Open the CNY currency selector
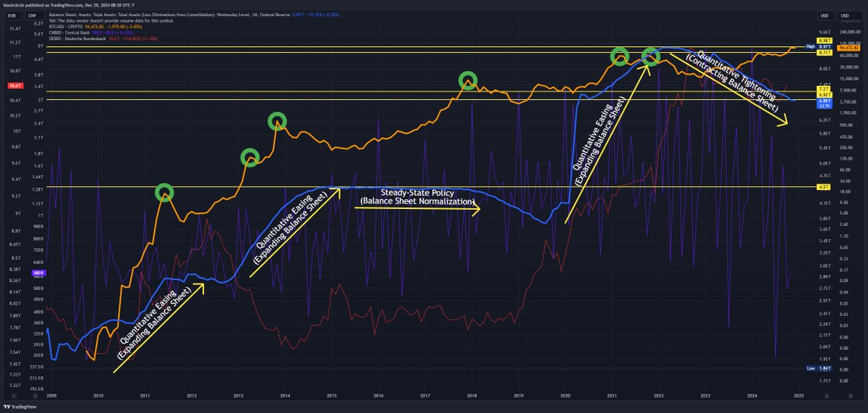Image resolution: width=868 pixels, height=413 pixels. coord(34,15)
